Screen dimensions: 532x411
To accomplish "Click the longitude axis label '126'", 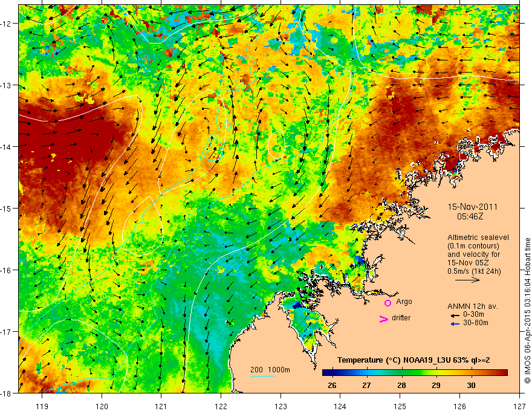I will pos(459,406).
